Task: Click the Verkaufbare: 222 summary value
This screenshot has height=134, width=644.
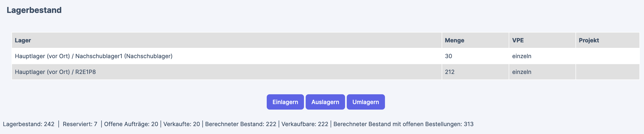Action: [305, 124]
